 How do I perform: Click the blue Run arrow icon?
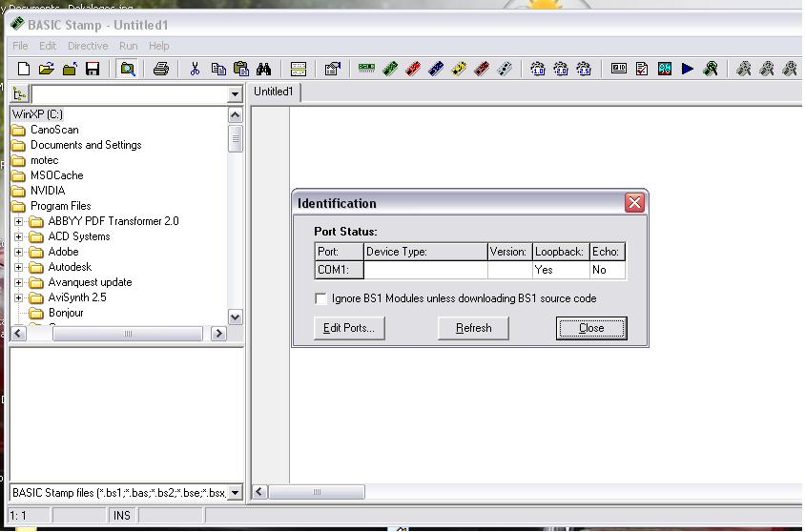688,69
